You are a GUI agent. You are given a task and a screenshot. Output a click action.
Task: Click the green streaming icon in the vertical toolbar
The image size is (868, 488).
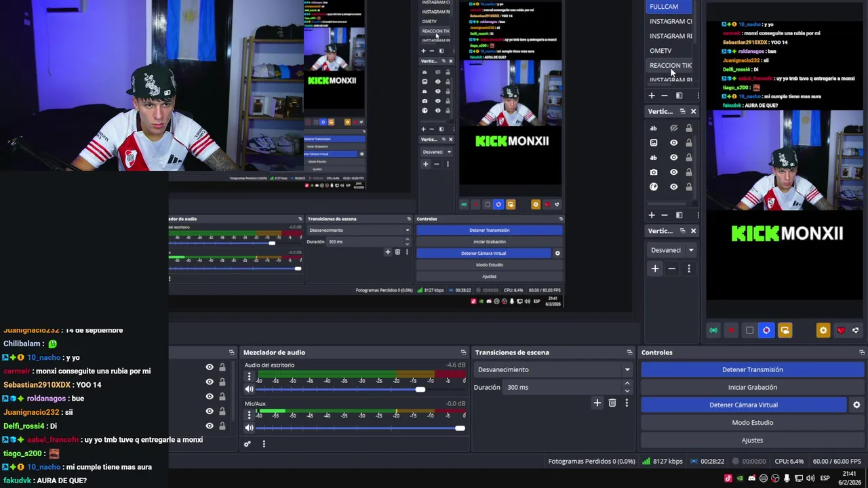[x=713, y=330]
